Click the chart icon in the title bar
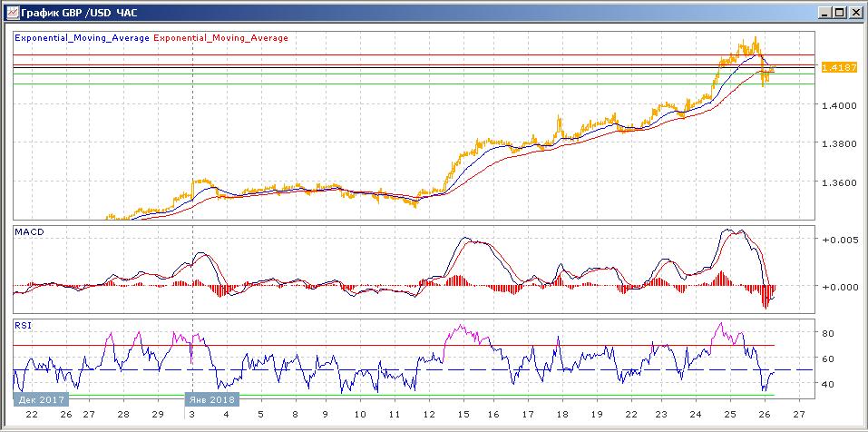The height and width of the screenshot is (432, 868). pyautogui.click(x=12, y=12)
